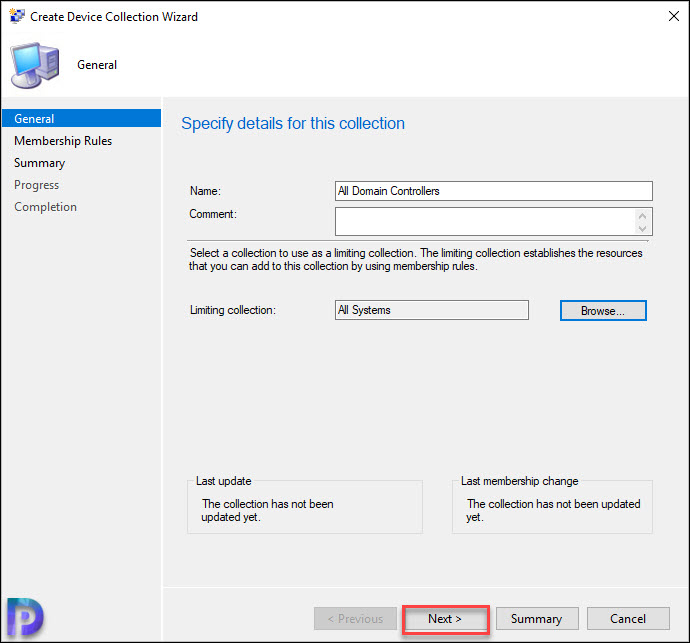Click the Comment box up arrow
690x643 pixels.
click(x=642, y=216)
